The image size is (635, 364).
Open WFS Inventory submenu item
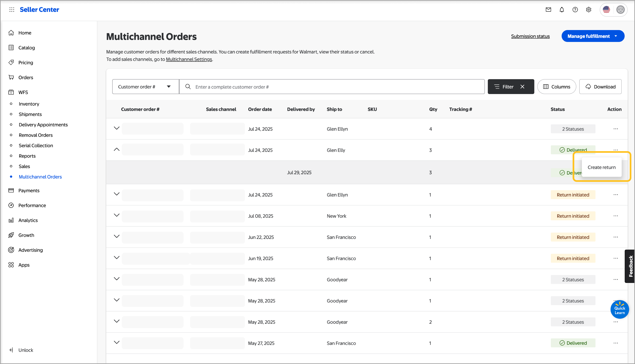point(29,104)
